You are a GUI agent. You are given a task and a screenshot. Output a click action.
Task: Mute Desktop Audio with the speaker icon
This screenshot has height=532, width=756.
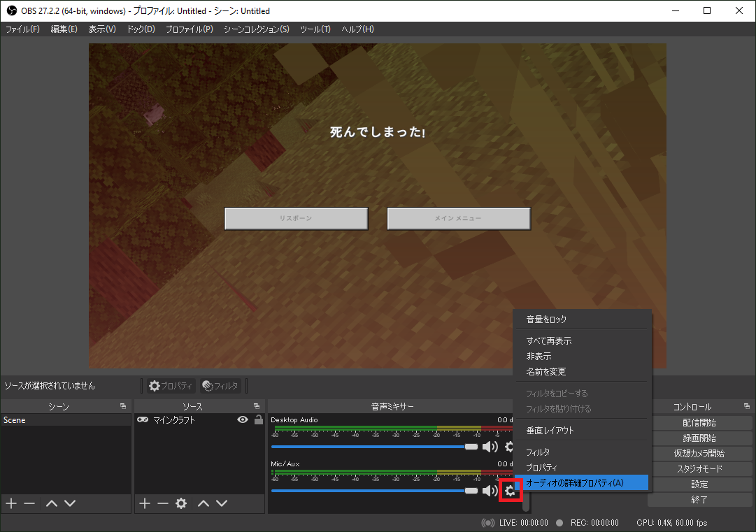click(x=490, y=447)
